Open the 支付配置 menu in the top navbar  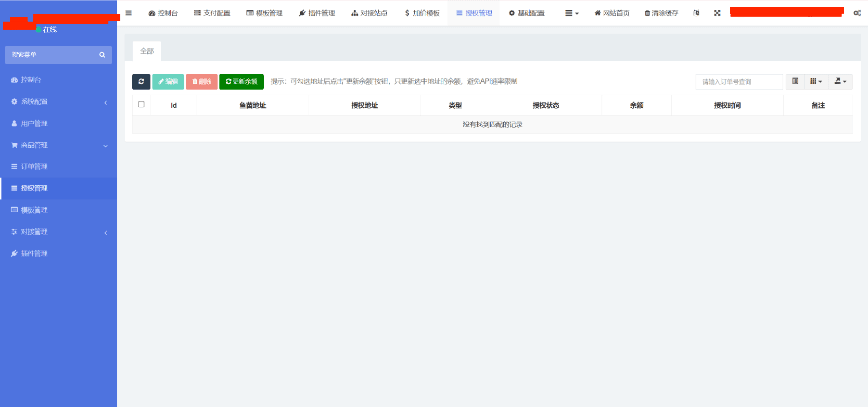pos(212,13)
